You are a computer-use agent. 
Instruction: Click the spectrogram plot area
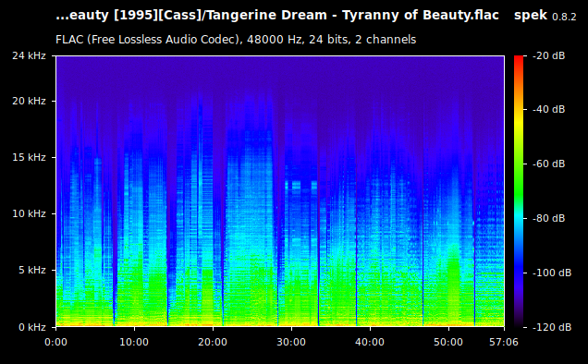(x=280, y=191)
